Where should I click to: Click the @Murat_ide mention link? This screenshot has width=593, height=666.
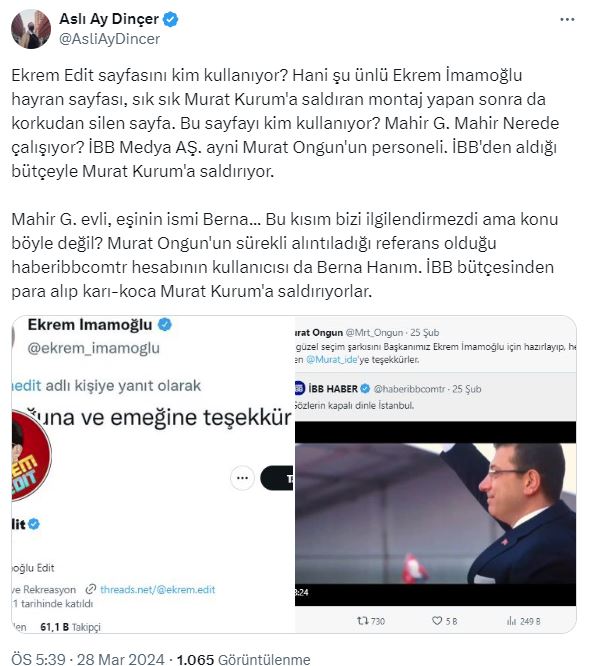[332, 360]
